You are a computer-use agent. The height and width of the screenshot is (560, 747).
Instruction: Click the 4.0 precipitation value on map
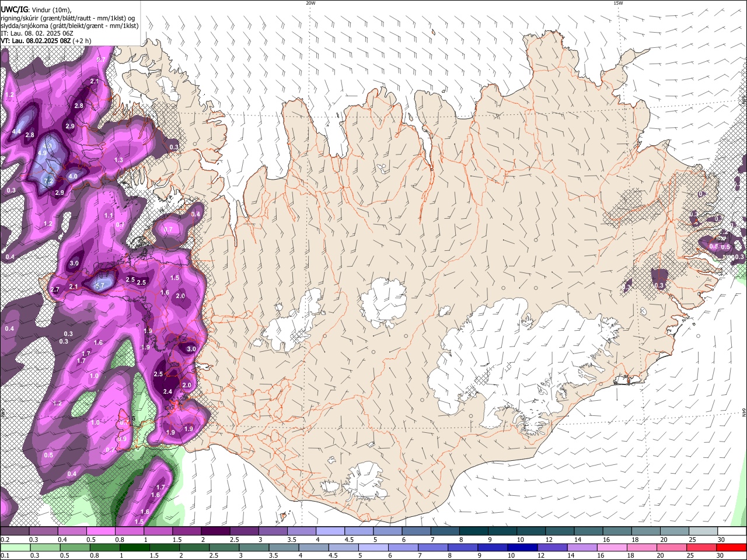point(73,176)
